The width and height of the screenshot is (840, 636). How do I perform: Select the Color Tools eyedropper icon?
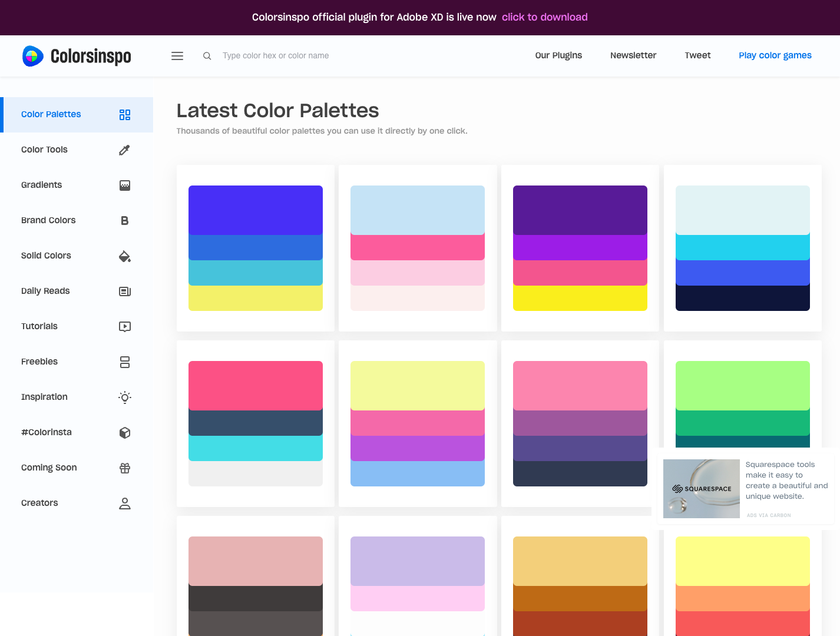click(x=124, y=150)
